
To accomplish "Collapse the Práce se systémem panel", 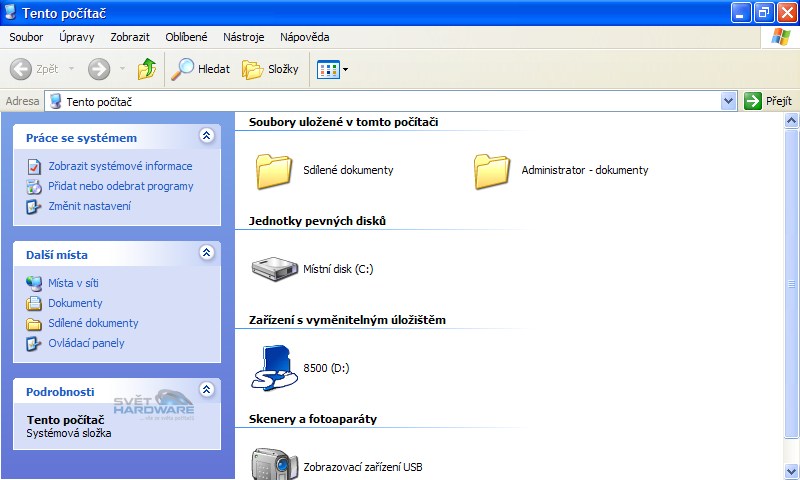I will point(207,136).
